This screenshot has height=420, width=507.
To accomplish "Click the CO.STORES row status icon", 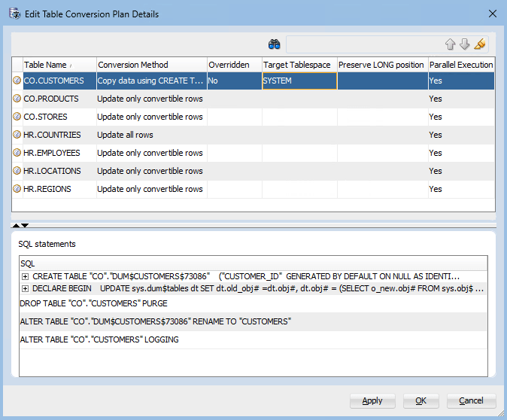I will coord(17,117).
